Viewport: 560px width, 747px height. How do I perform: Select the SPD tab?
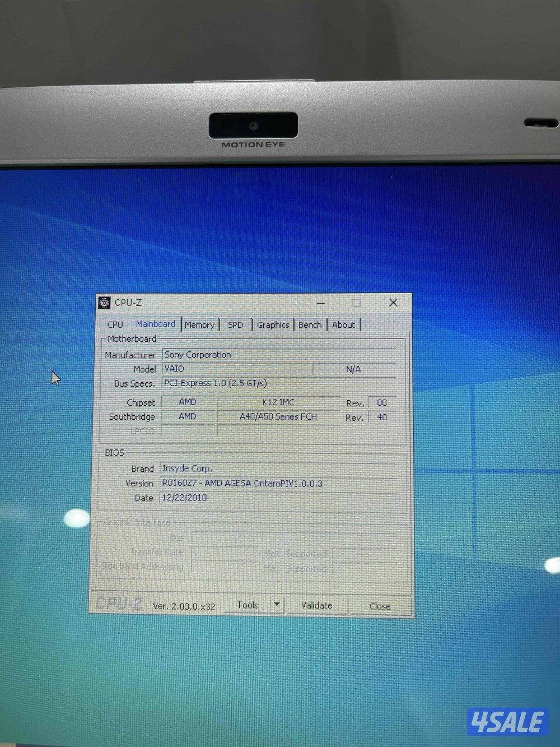point(235,324)
